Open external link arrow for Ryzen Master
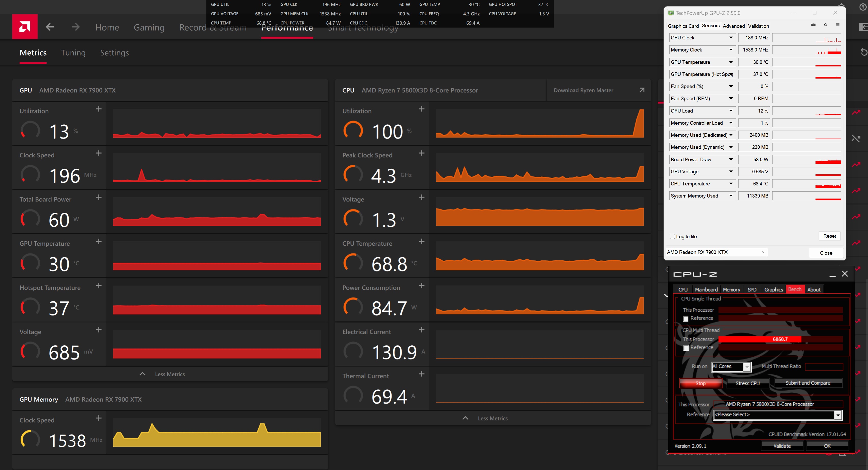 click(x=642, y=90)
